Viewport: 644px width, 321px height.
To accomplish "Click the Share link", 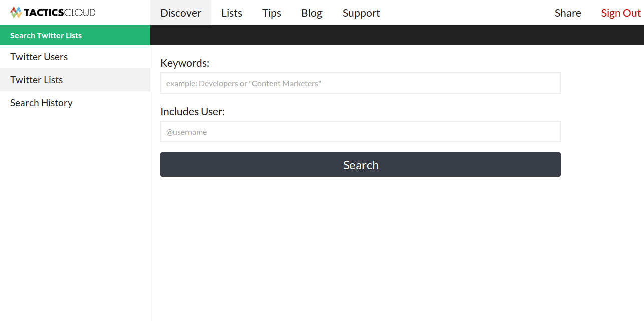I will (x=568, y=13).
